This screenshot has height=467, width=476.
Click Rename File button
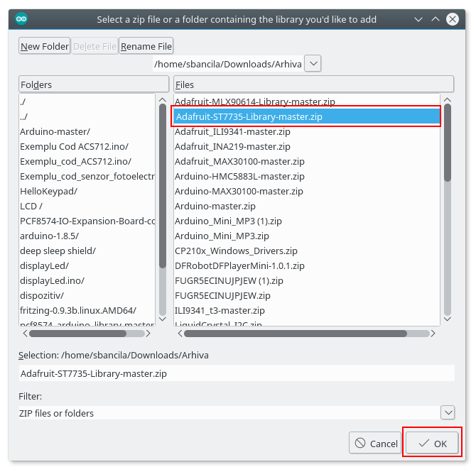point(146,46)
